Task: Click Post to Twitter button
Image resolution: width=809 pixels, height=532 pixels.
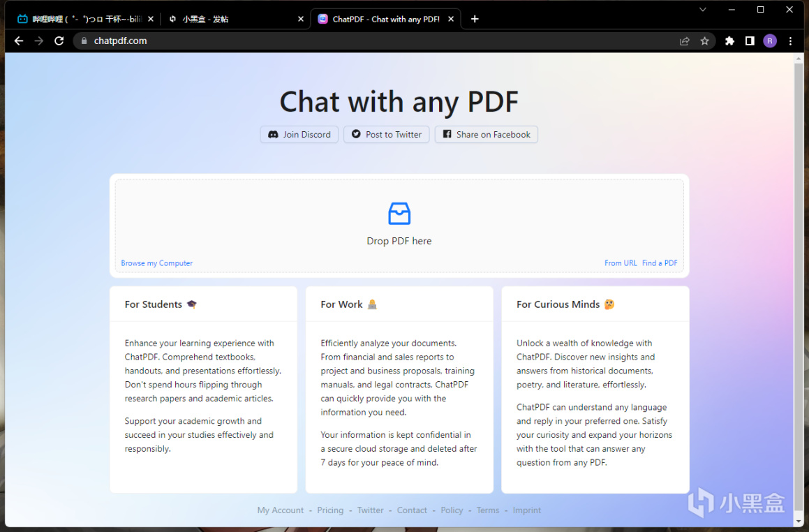Action: pos(387,134)
